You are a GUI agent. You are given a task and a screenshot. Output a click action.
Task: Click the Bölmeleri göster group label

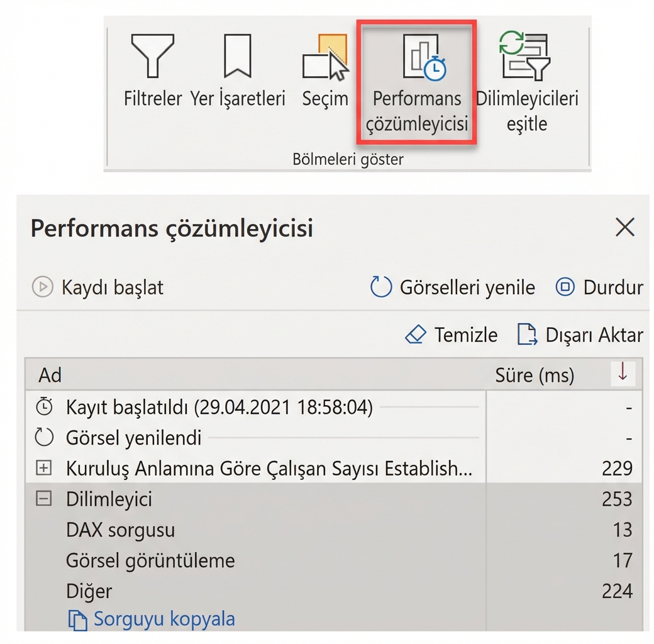348,158
